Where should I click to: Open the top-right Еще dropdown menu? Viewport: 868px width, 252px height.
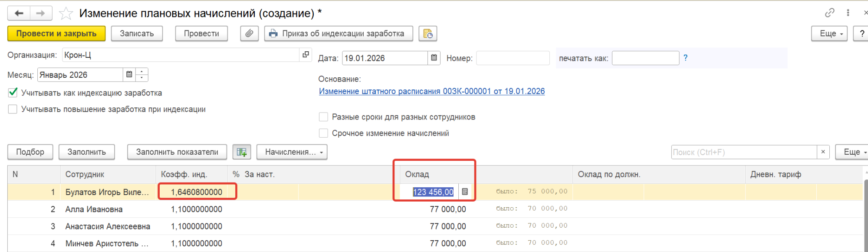(x=829, y=33)
